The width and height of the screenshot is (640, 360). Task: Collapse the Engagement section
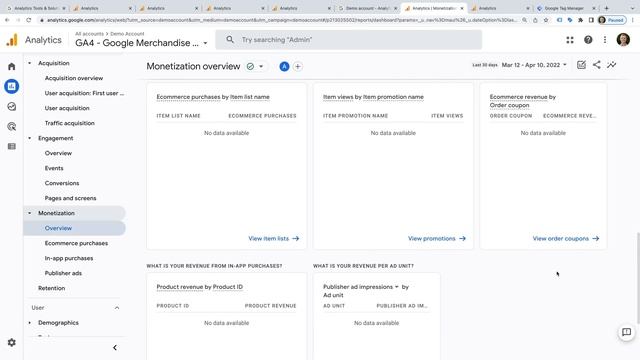29,138
